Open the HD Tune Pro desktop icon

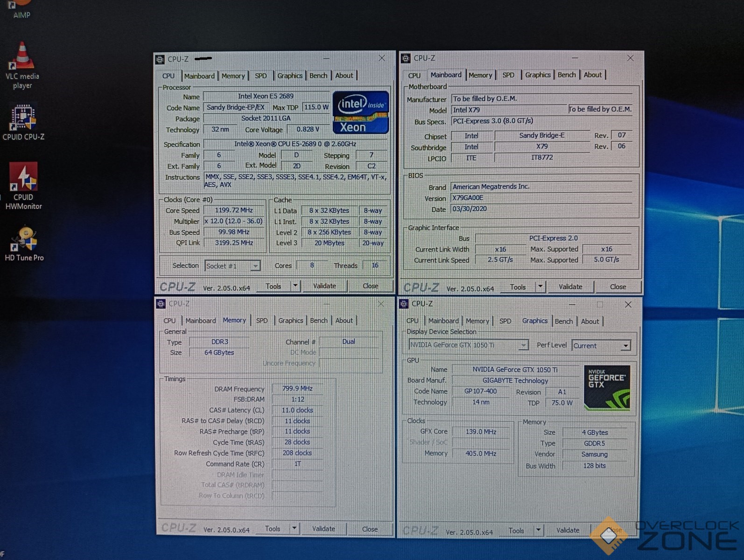pos(24,244)
